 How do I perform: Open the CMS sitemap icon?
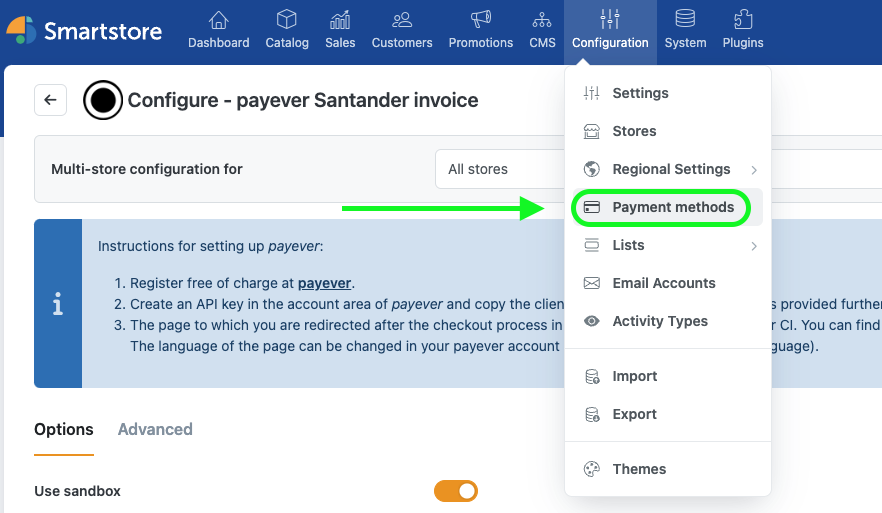542,20
